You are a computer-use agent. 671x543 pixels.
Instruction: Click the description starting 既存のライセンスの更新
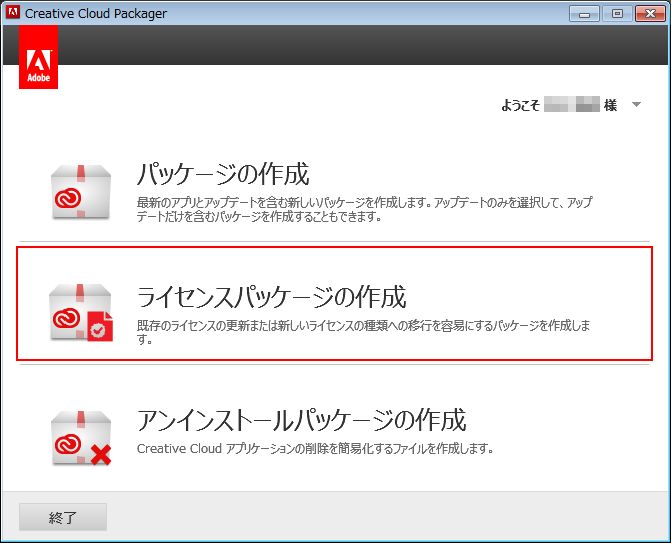click(363, 332)
